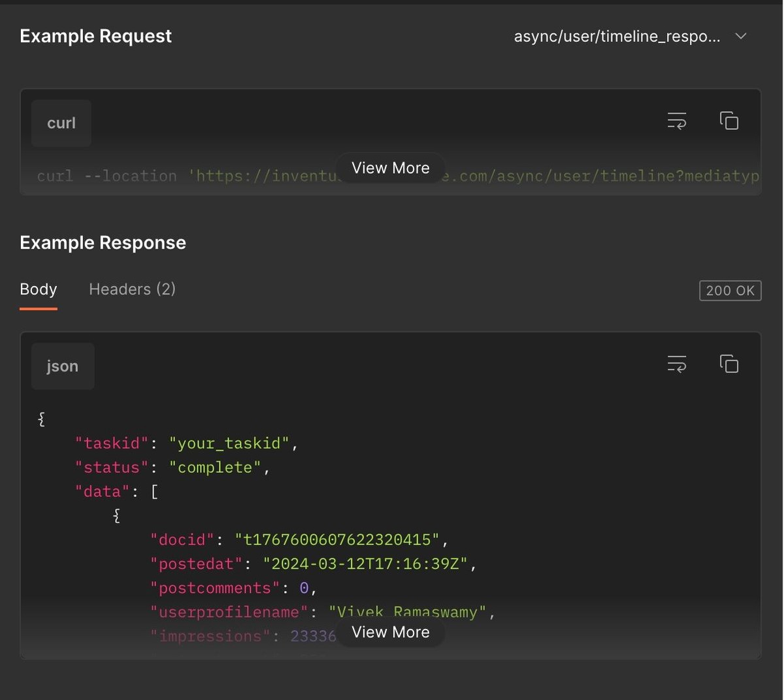The width and height of the screenshot is (784, 700).
Task: Switch to the Body tab
Action: pyautogui.click(x=39, y=289)
